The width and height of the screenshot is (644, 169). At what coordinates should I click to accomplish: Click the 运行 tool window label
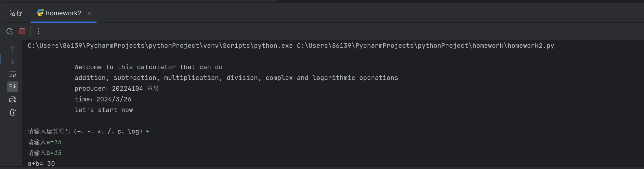16,13
